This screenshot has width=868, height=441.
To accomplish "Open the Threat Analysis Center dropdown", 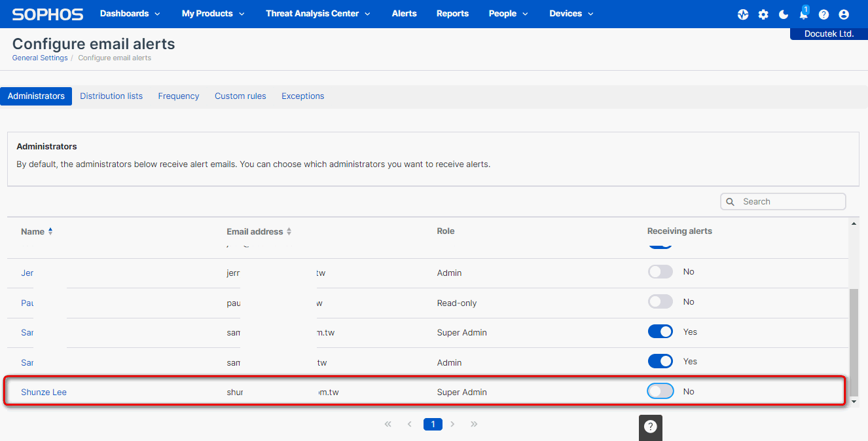I will 317,14.
